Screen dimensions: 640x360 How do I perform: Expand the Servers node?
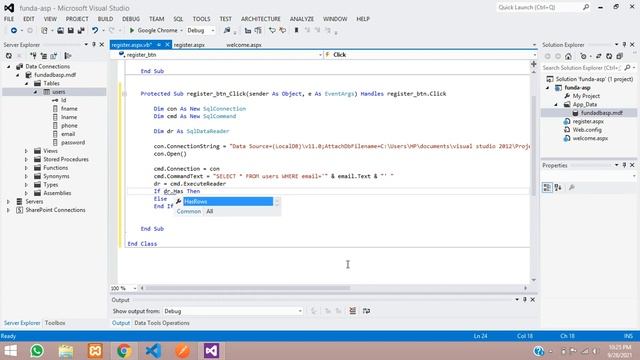pos(9,202)
